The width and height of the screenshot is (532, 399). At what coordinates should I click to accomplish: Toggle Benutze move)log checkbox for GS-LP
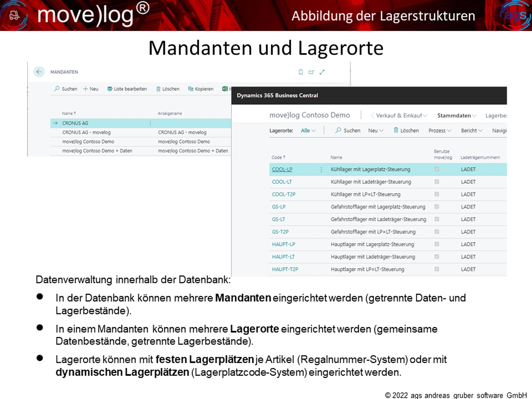437,207
